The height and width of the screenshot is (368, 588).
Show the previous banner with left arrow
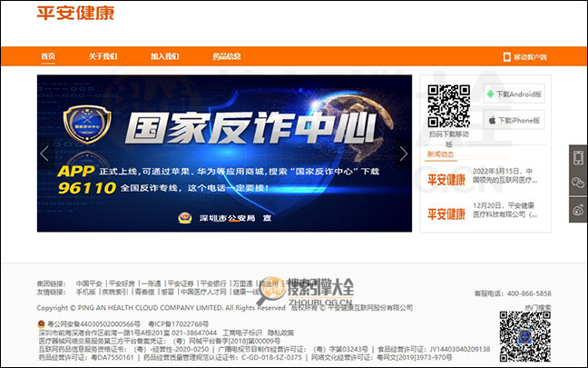44,154
